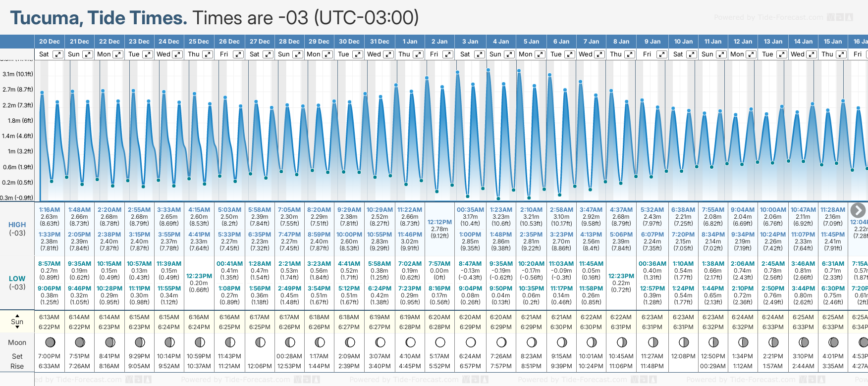868x386 pixels.
Task: Open enlarged view for Thu 1 Jan
Action: (x=418, y=54)
